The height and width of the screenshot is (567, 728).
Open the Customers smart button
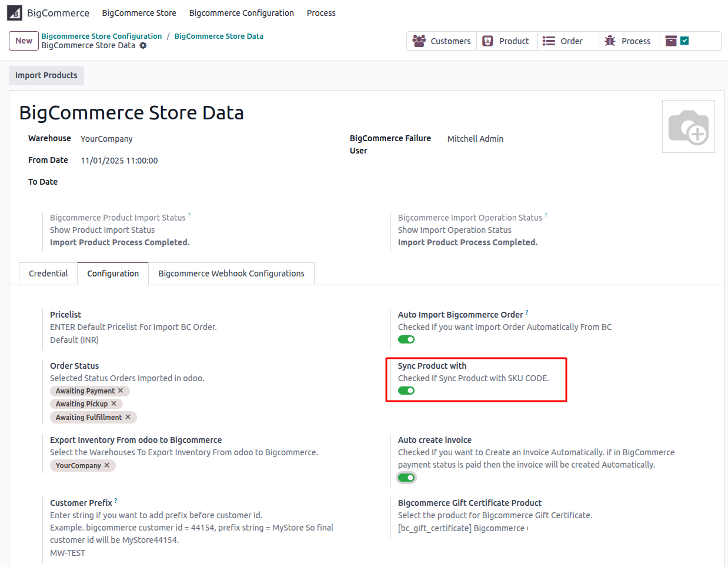tap(442, 41)
